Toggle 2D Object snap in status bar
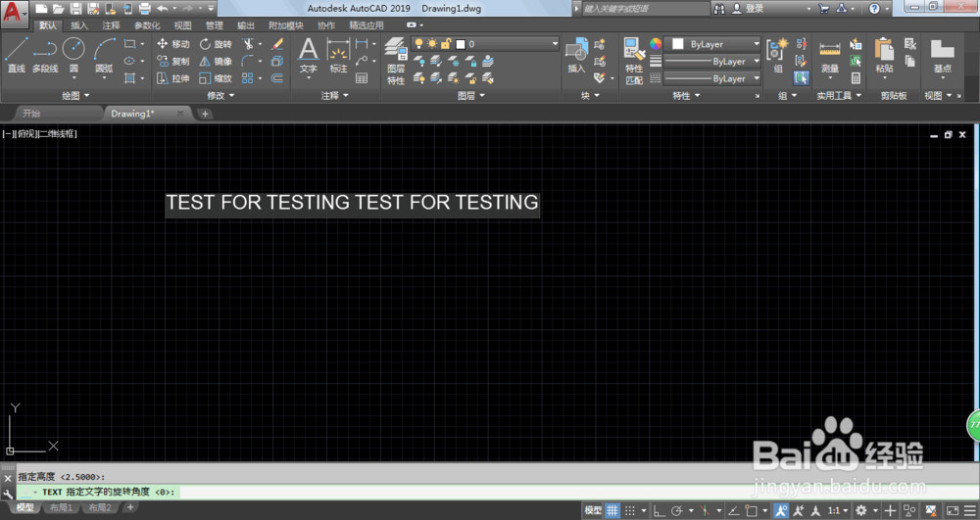The height and width of the screenshot is (520, 980). (x=752, y=510)
